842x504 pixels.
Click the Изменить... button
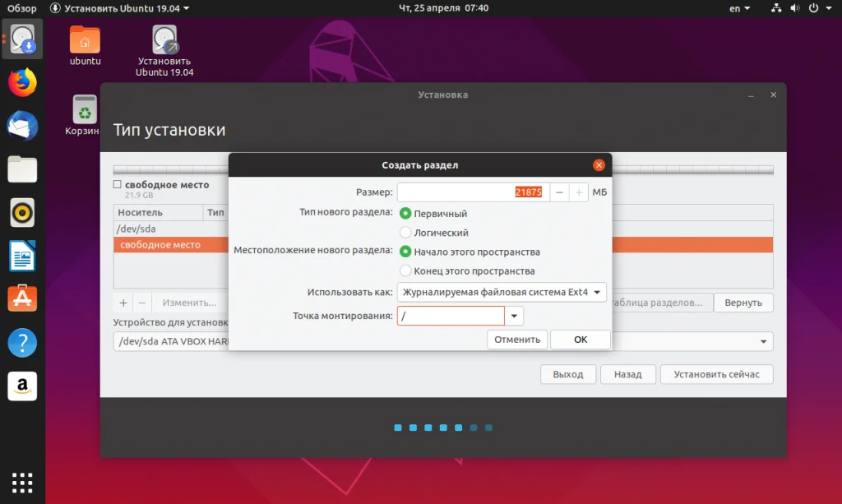pos(189,303)
